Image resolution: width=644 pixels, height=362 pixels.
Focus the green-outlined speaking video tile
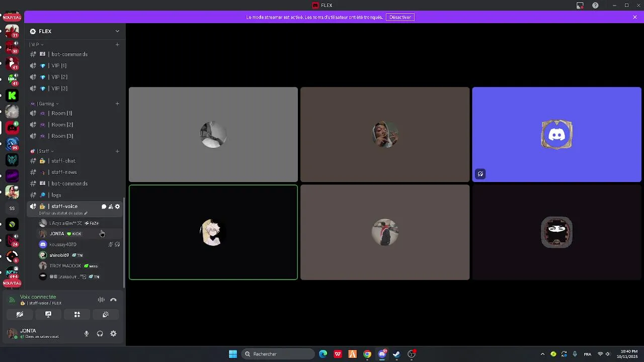(213, 232)
